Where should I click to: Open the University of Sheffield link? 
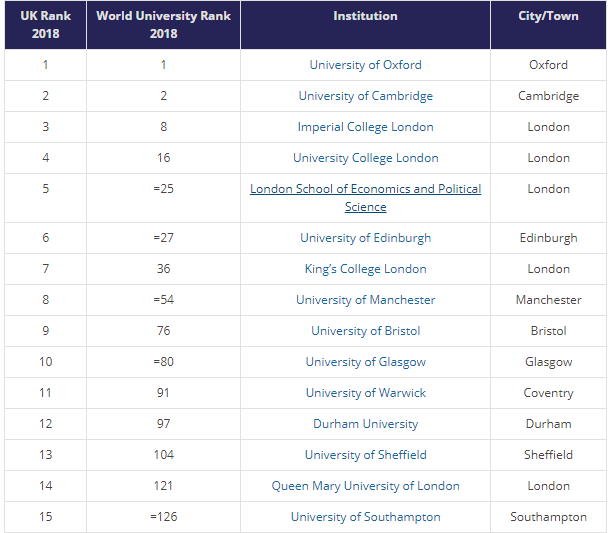(x=365, y=455)
